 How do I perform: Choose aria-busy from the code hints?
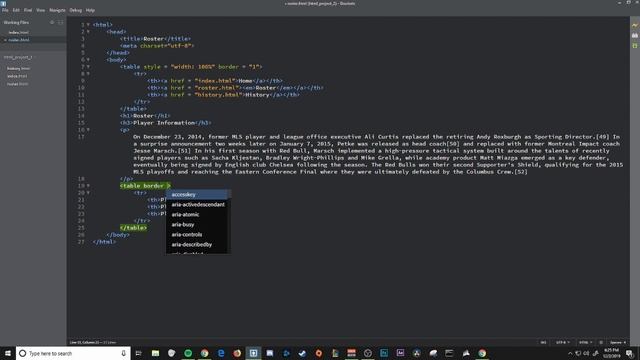[x=198, y=224]
